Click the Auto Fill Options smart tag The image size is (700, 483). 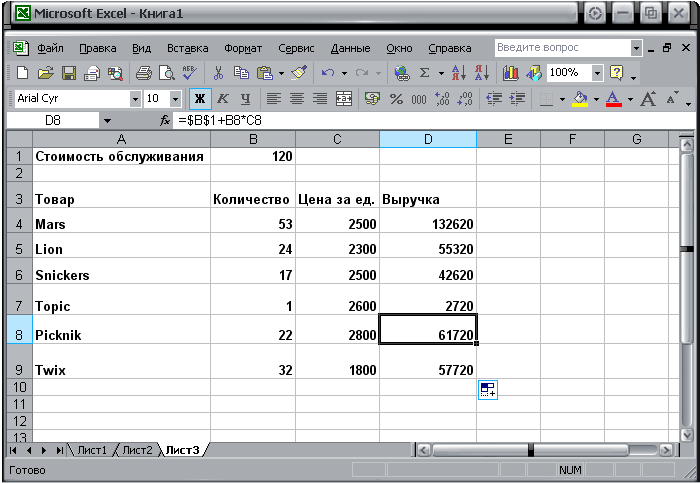click(x=488, y=390)
